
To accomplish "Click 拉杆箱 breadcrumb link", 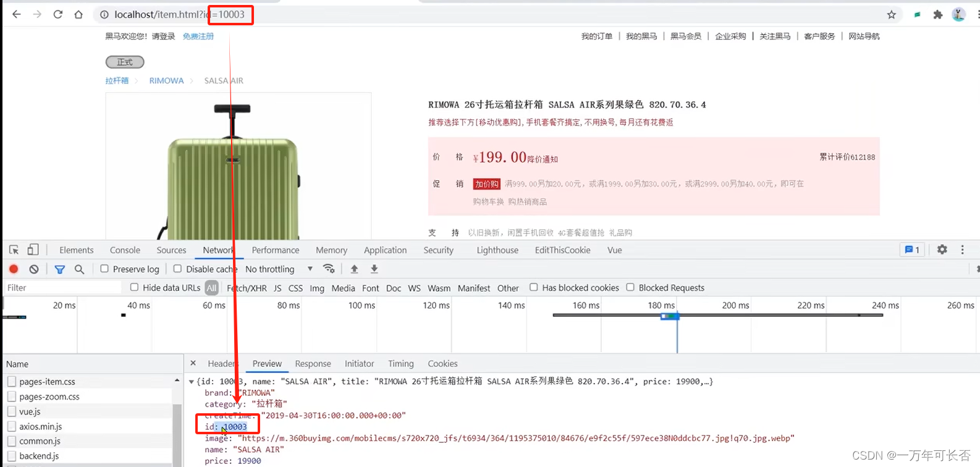I will coord(117,81).
